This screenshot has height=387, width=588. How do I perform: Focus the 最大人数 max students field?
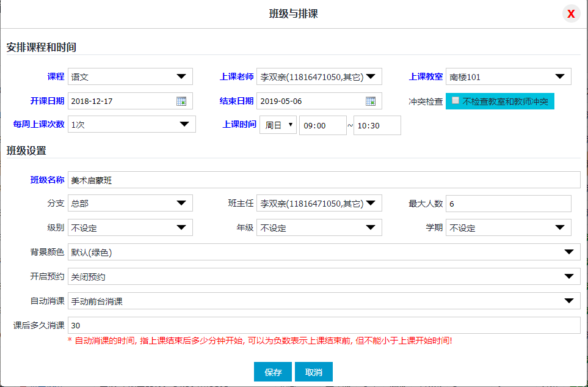click(x=508, y=203)
